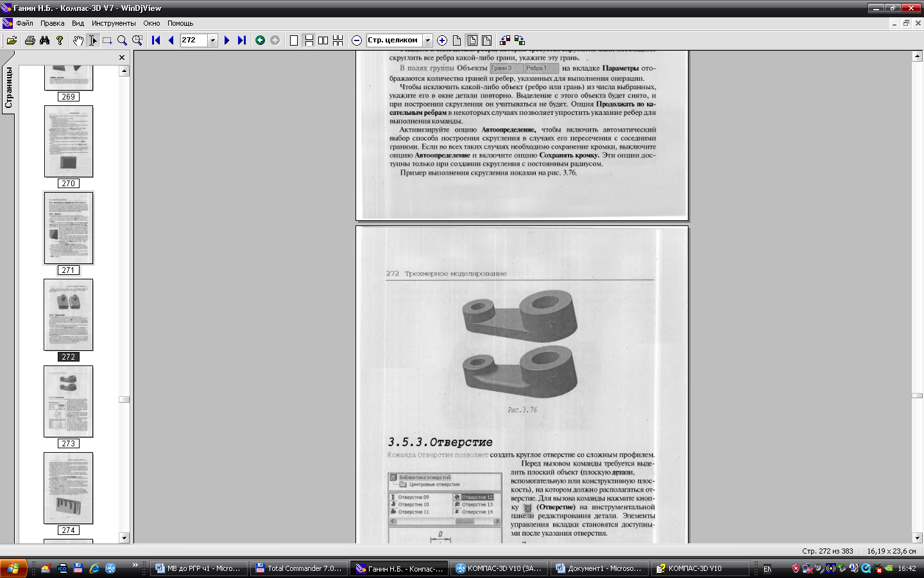Jump to last page
This screenshot has width=924, height=578.
click(x=242, y=40)
